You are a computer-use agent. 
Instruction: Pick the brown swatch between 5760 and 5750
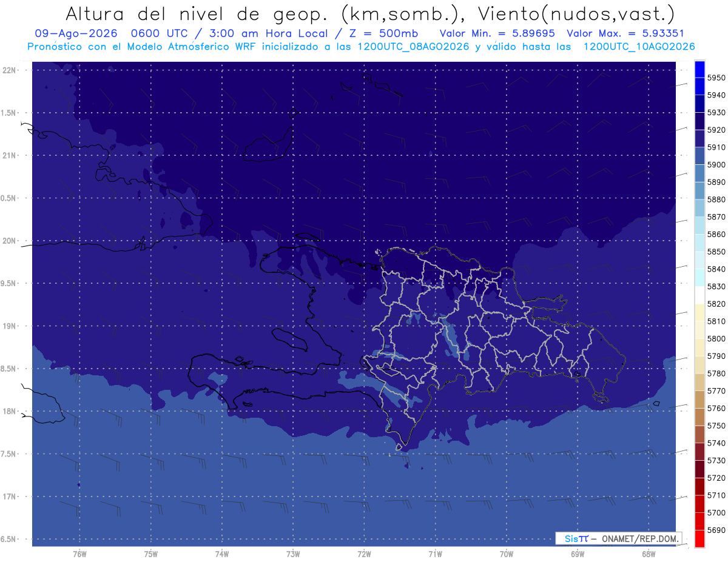coord(699,416)
